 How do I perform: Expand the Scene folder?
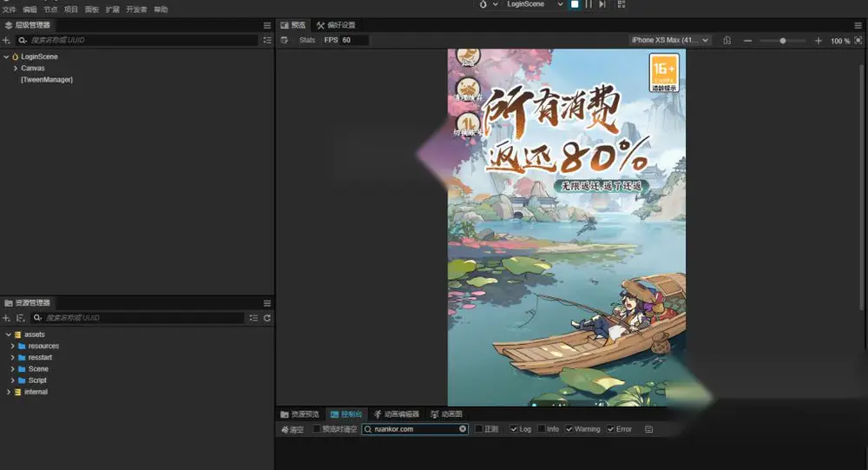tap(13, 369)
